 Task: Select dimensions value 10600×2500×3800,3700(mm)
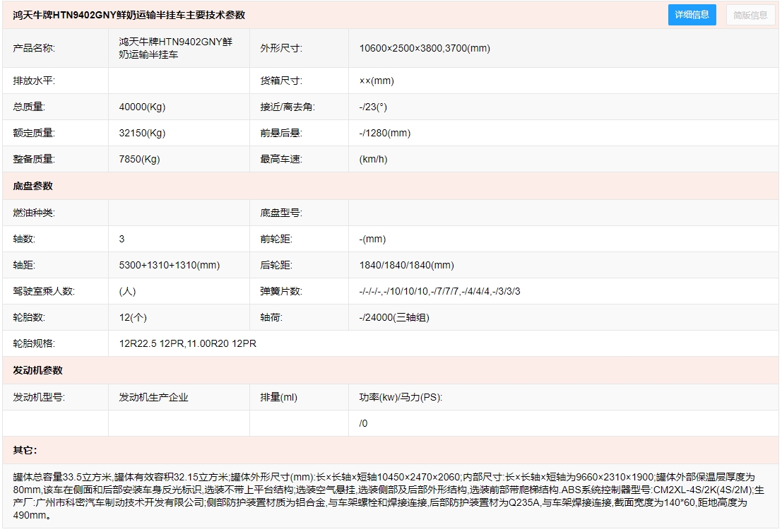pyautogui.click(x=425, y=48)
